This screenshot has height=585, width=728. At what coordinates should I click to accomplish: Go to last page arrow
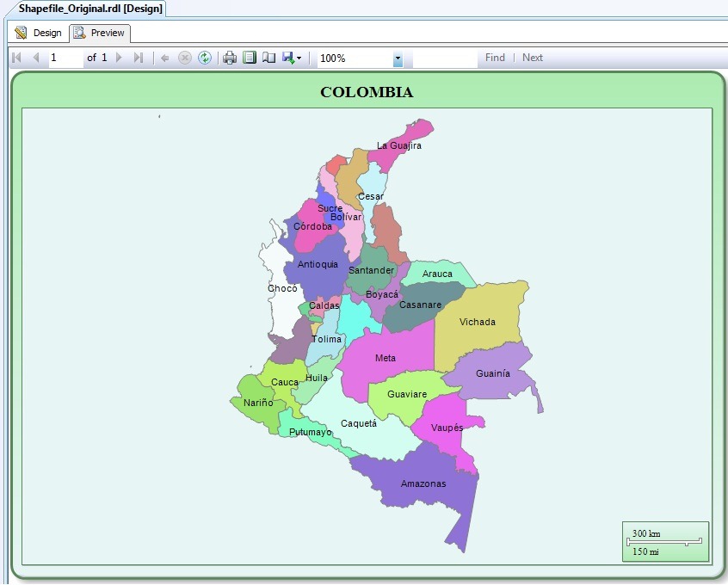tap(138, 58)
